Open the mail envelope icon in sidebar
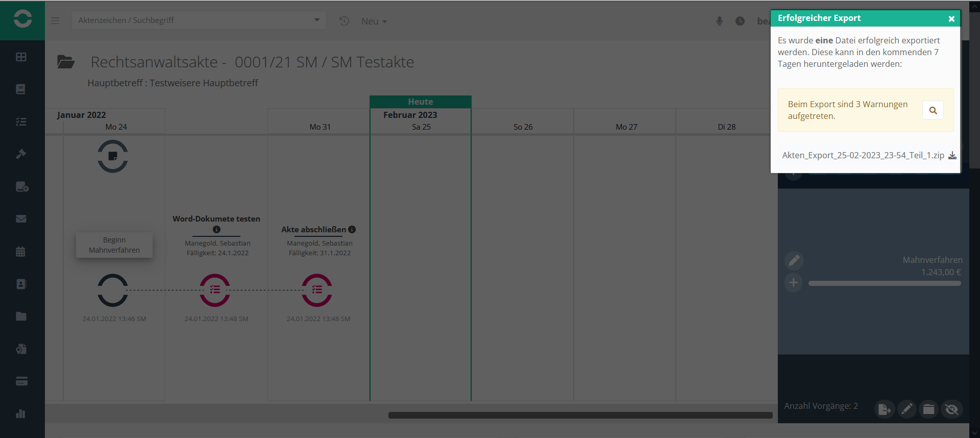 21,219
